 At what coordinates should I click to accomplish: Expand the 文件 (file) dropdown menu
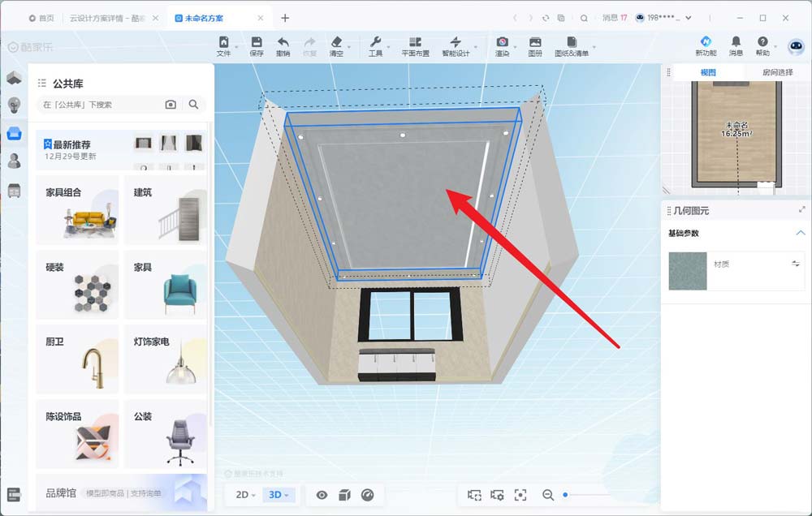[224, 46]
